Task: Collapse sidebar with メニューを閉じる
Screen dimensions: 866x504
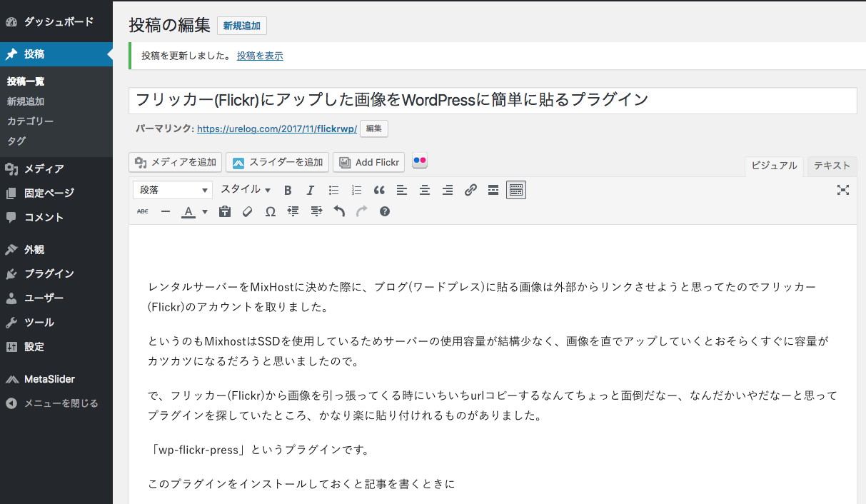Action: click(x=56, y=403)
